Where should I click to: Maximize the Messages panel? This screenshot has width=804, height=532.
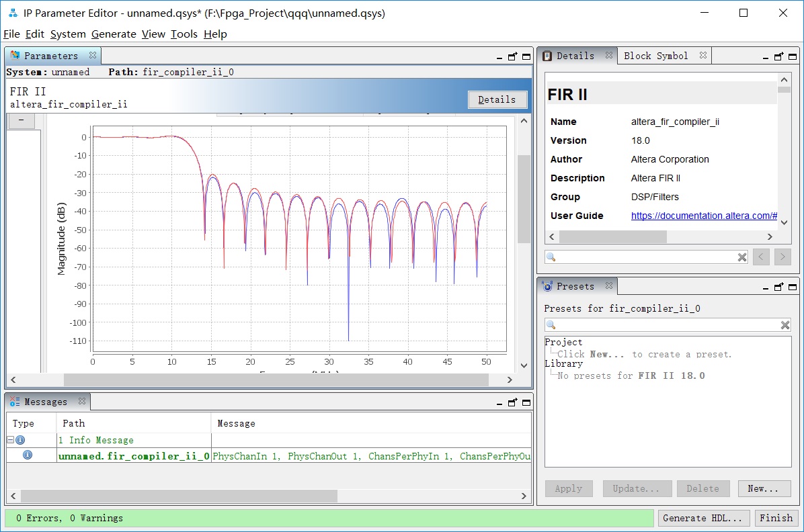pos(526,403)
